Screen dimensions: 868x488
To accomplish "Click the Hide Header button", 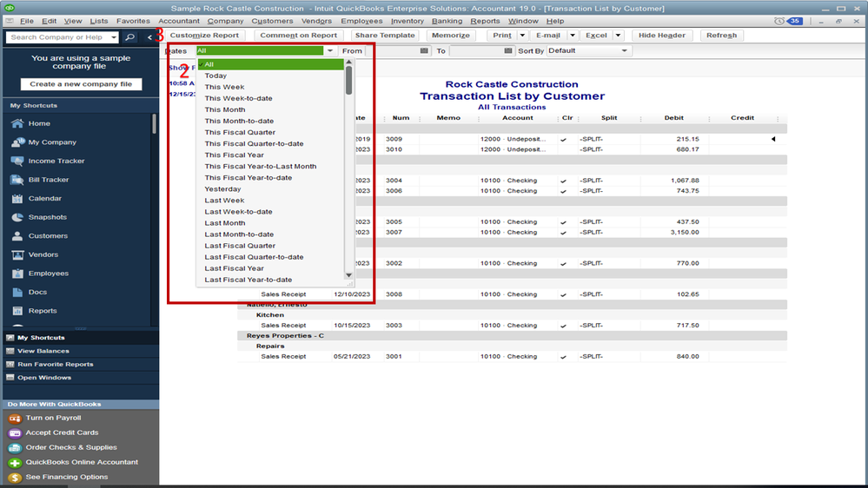I will click(661, 36).
